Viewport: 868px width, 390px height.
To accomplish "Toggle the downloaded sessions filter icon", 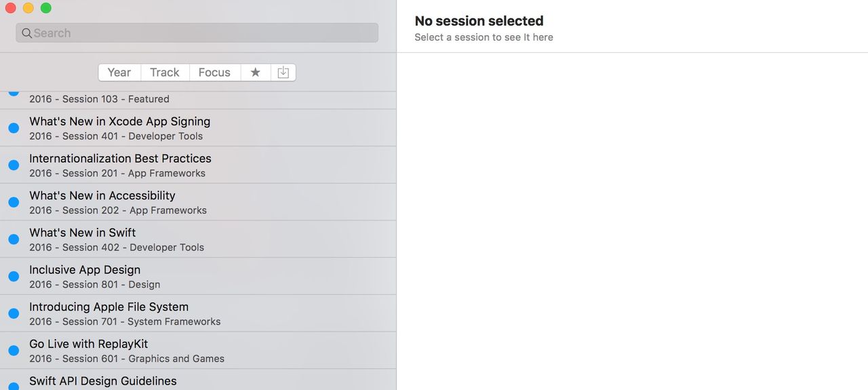I will pyautogui.click(x=283, y=73).
